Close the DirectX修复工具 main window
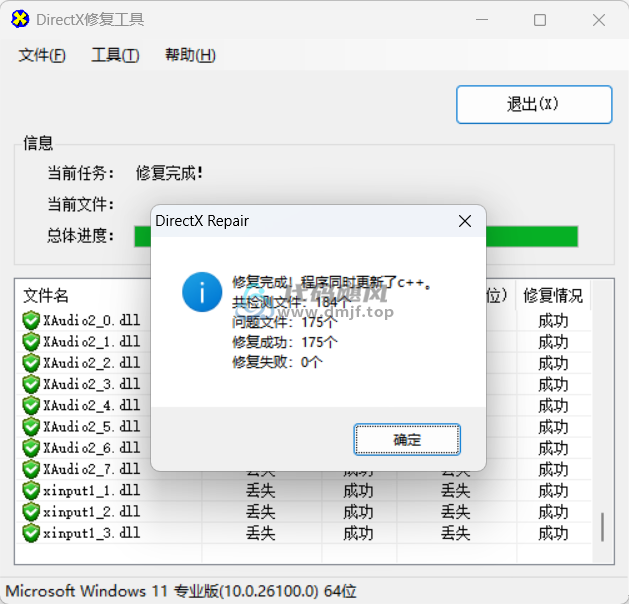 click(599, 20)
